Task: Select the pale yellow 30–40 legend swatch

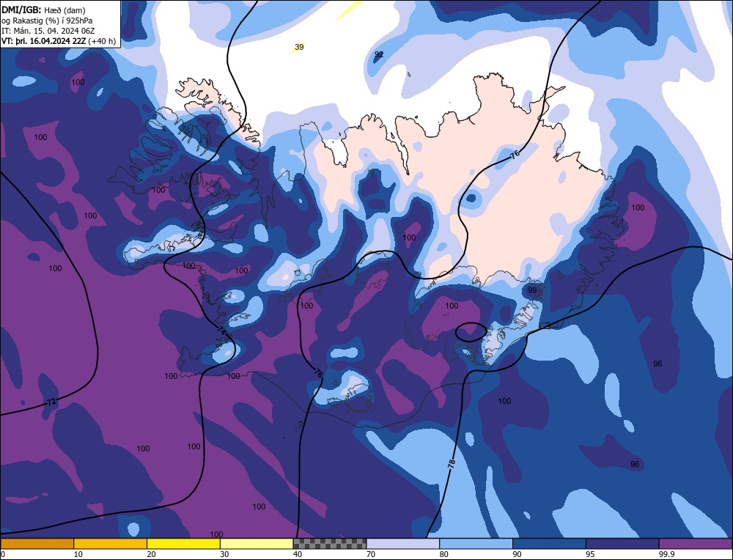Action: pyautogui.click(x=257, y=544)
